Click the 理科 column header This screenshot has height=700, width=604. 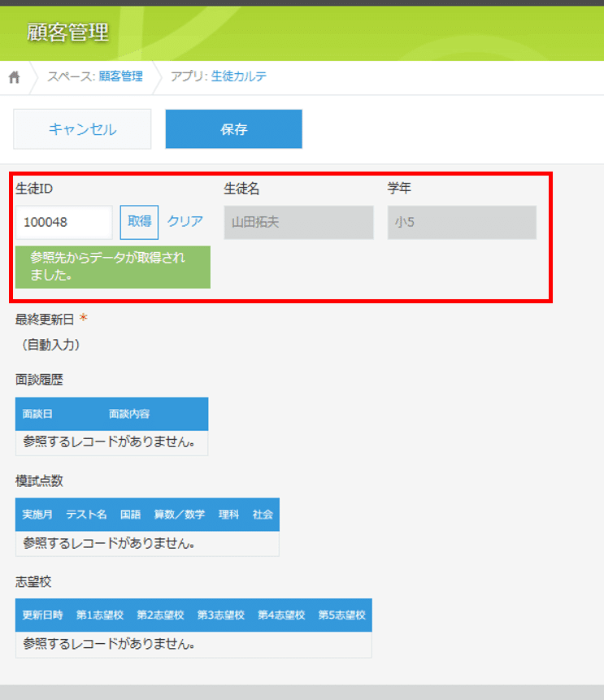point(228,515)
